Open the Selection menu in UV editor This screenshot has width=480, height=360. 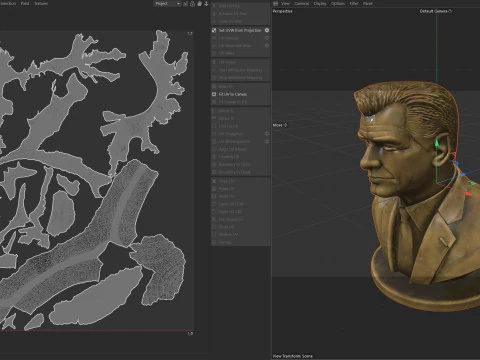coord(8,4)
